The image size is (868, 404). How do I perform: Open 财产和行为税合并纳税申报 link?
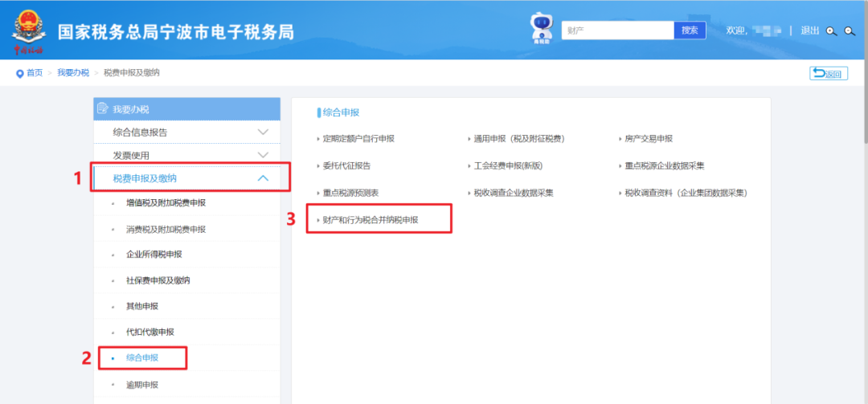tap(370, 219)
